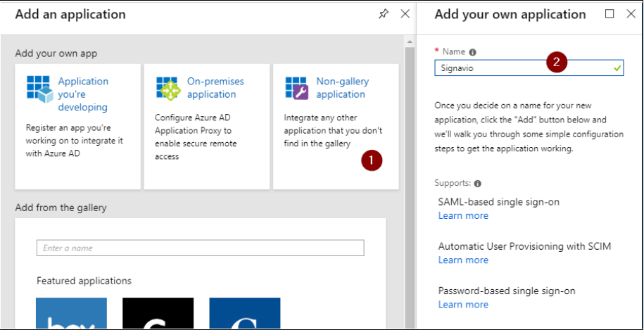
Task: Maximize the Add your own application blade
Action: [610, 14]
